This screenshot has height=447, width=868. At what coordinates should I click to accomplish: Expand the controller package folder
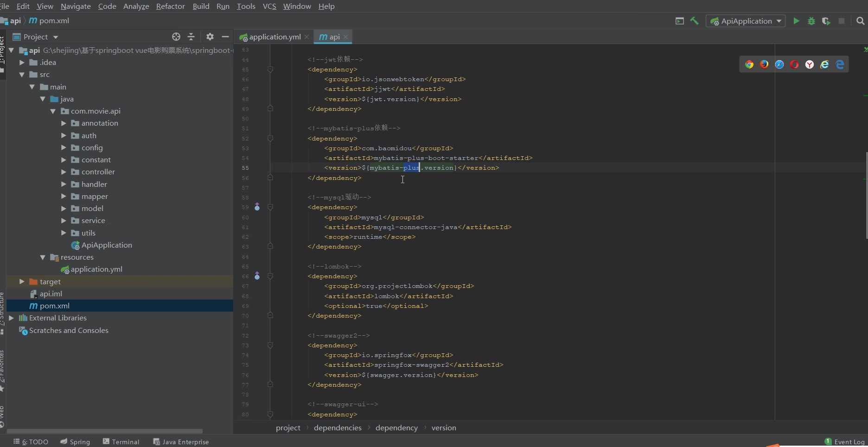click(64, 172)
